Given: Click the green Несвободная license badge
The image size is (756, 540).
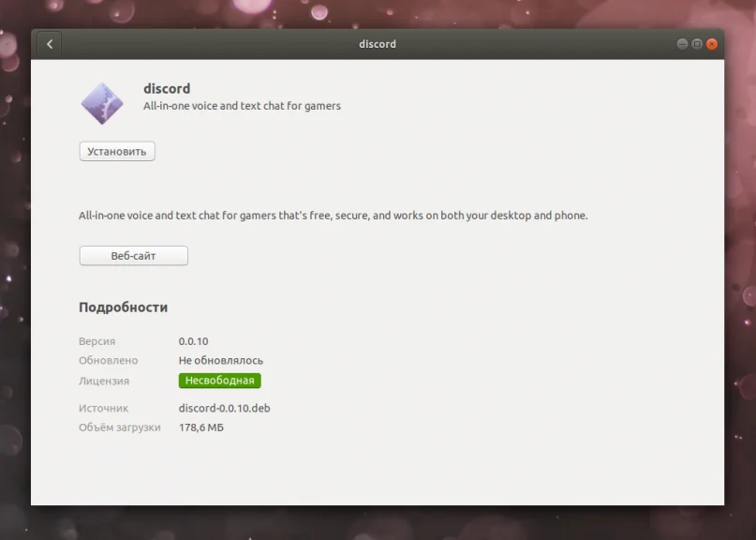Looking at the screenshot, I should click(220, 381).
